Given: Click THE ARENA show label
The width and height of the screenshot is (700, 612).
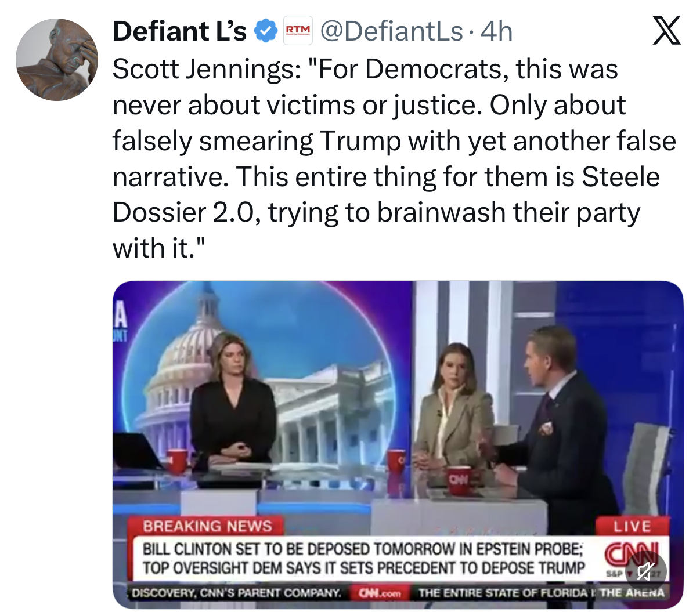Looking at the screenshot, I should click(x=632, y=593).
